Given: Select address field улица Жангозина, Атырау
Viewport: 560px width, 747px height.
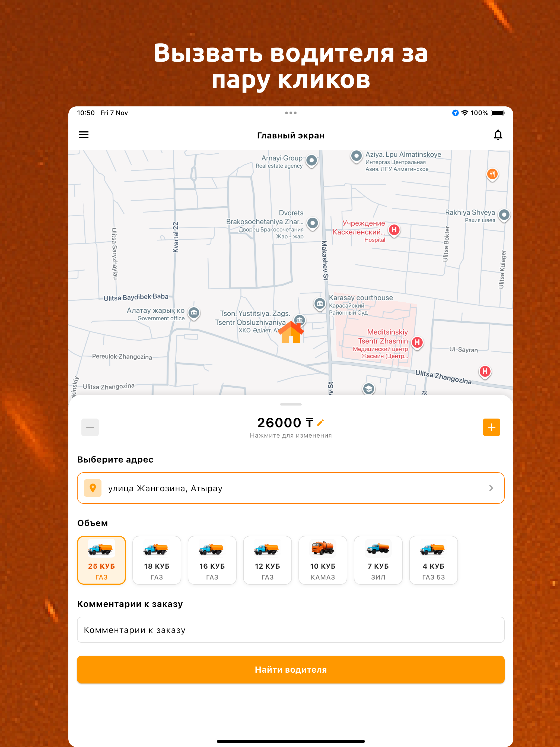Looking at the screenshot, I should (x=291, y=488).
